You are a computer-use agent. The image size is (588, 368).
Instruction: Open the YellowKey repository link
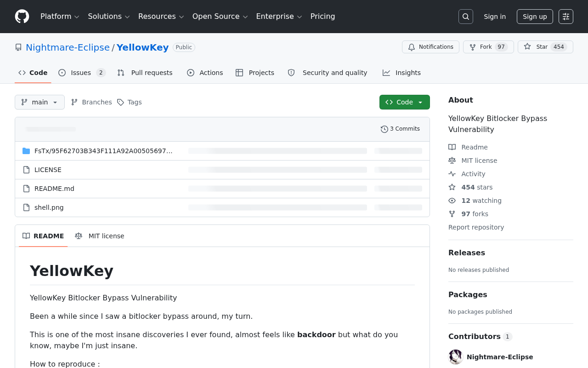[143, 47]
